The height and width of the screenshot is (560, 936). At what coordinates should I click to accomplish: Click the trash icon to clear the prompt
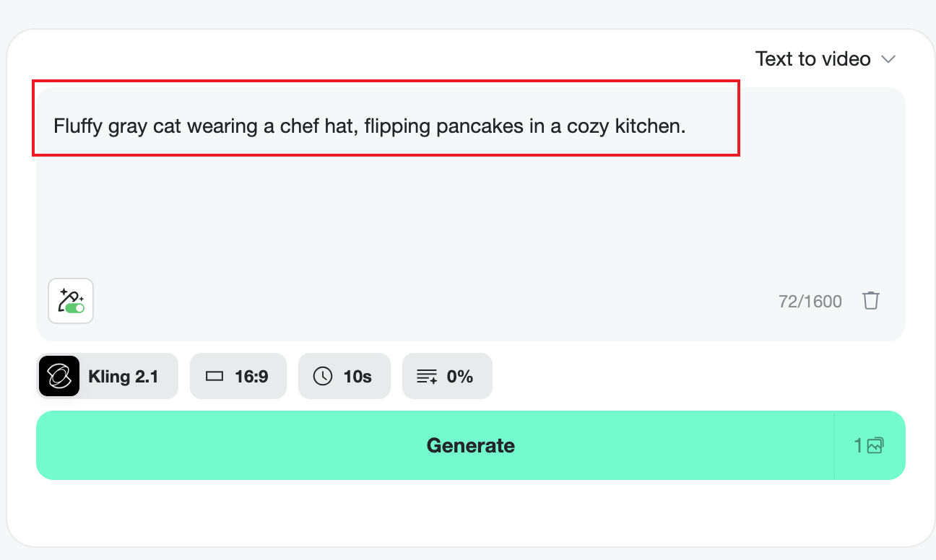[x=871, y=301]
